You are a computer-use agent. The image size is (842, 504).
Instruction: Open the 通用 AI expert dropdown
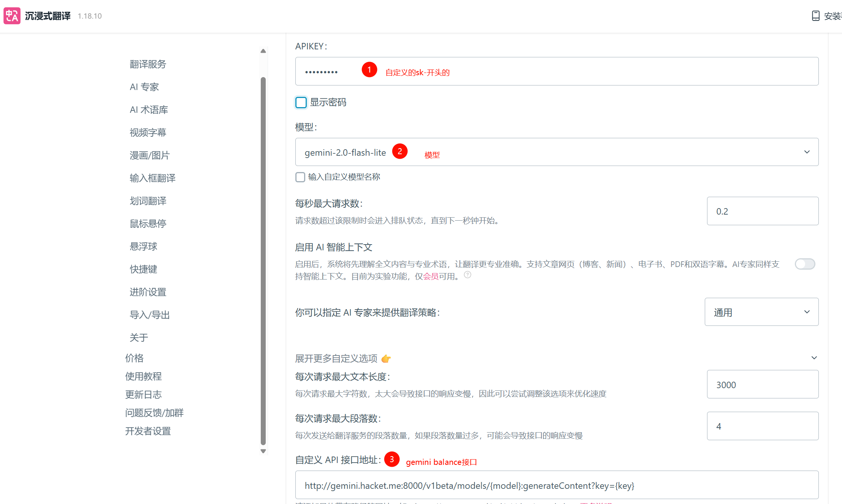761,312
